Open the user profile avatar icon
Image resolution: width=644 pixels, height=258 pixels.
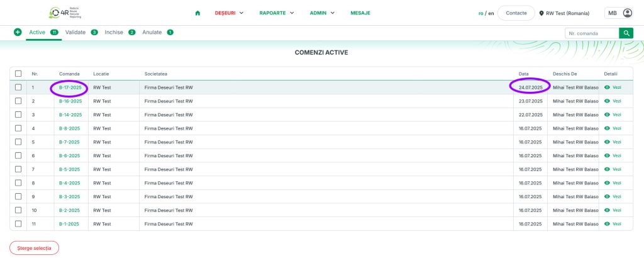(627, 13)
